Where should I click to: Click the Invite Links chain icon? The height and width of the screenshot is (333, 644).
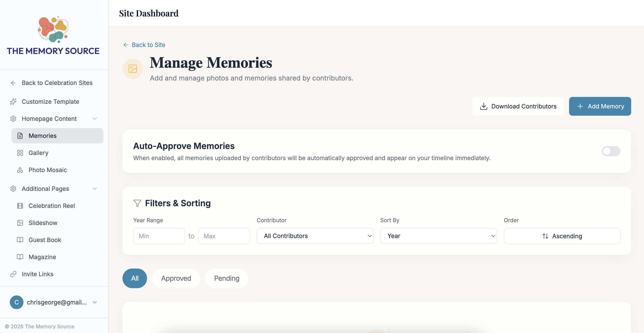coord(13,274)
